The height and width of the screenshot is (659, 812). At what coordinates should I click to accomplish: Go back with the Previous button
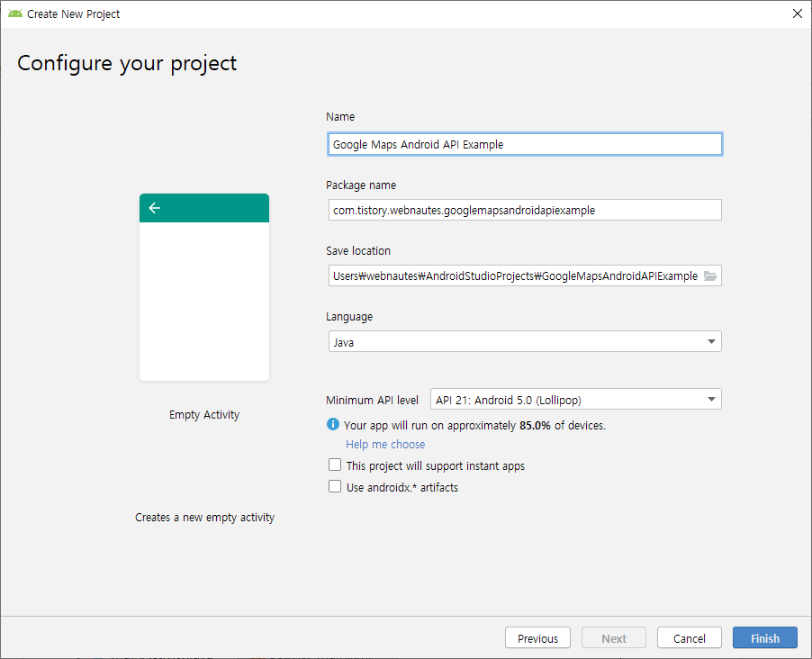coord(537,637)
